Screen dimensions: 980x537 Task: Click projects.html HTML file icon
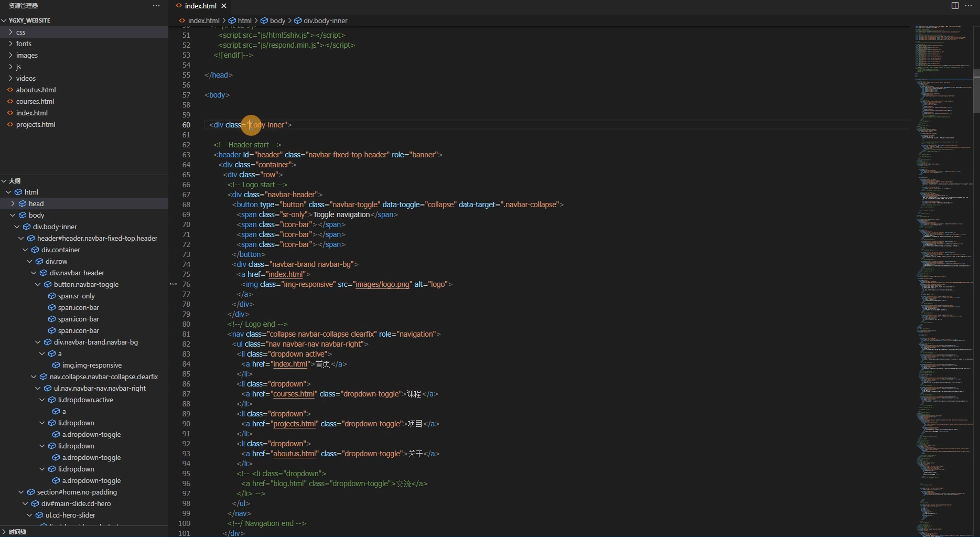coord(10,124)
